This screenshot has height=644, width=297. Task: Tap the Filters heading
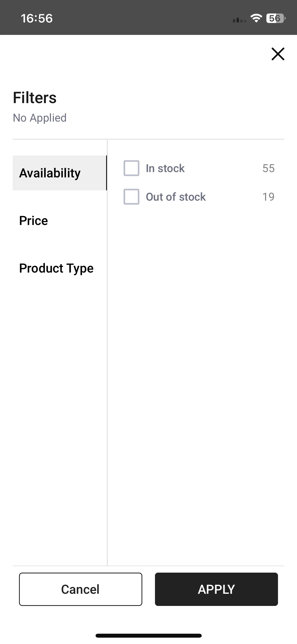pos(35,98)
